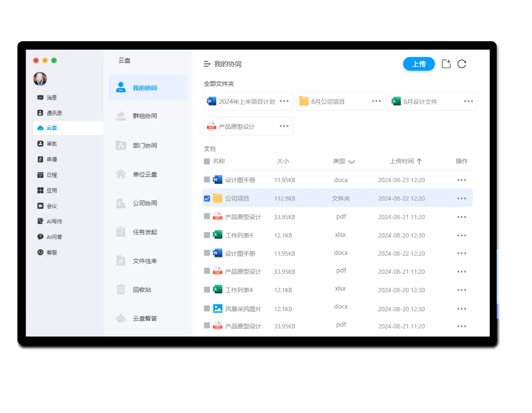532x413 pixels.
Task: Open AI写作 tool
Action: tap(50, 221)
